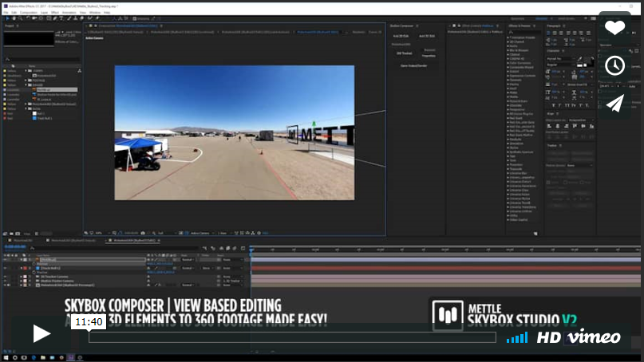Click the timeline current time display

click(15, 246)
